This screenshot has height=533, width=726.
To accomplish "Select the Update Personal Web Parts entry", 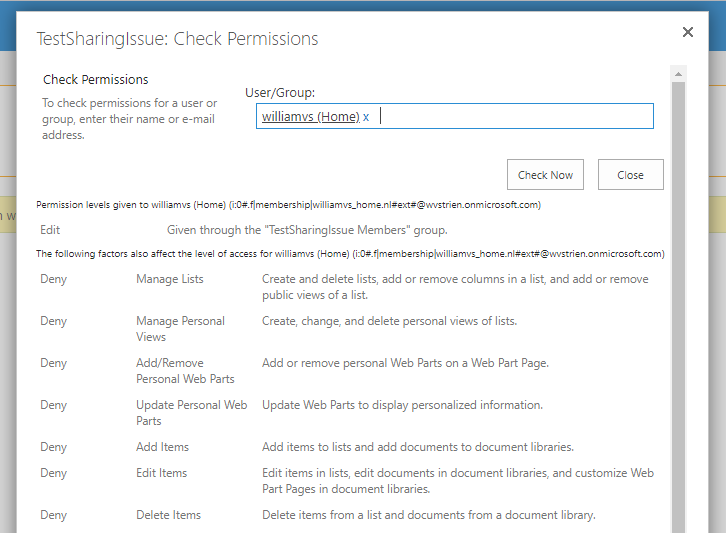I will point(191,413).
